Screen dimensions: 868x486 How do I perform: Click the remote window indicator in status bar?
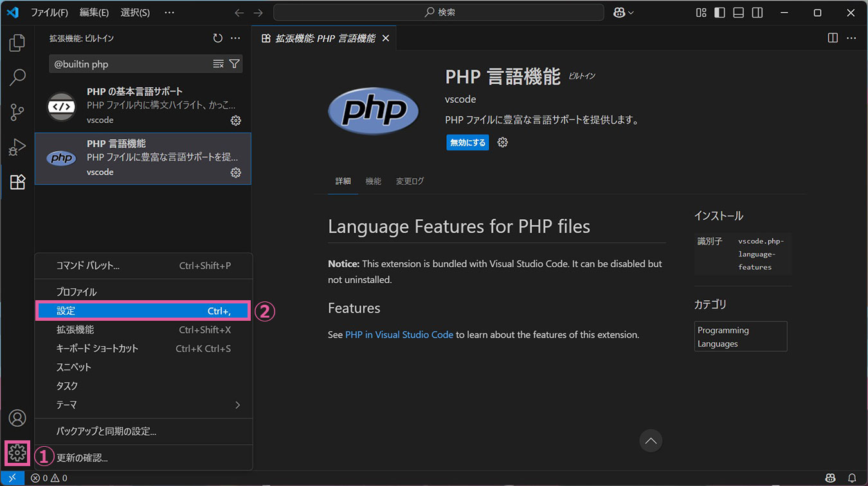click(x=12, y=478)
